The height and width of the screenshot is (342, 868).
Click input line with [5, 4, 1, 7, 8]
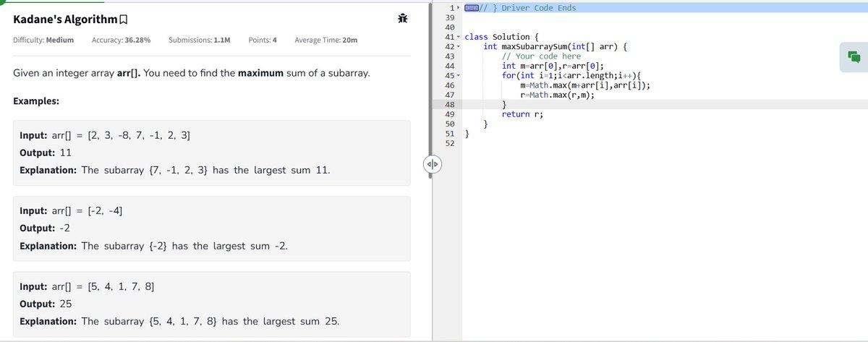pyautogui.click(x=87, y=286)
